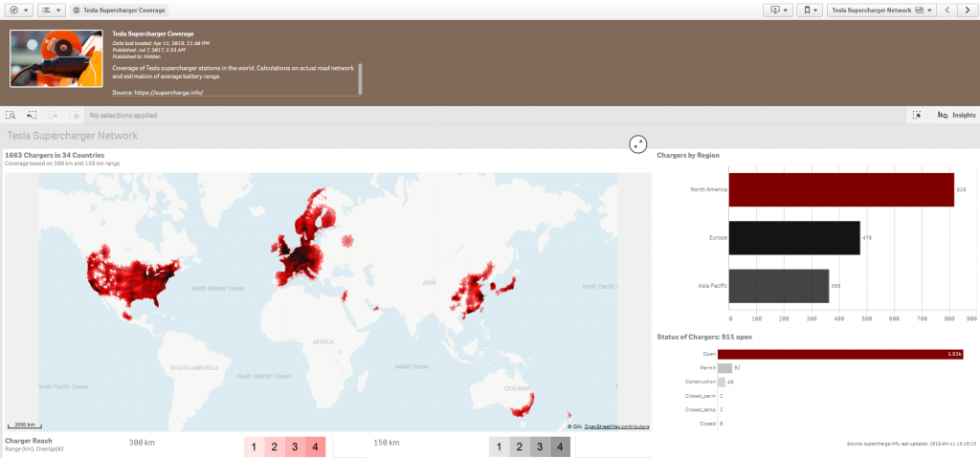The width and height of the screenshot is (980, 458).
Task: Open the navigation compass dropdown
Action: click(x=19, y=10)
